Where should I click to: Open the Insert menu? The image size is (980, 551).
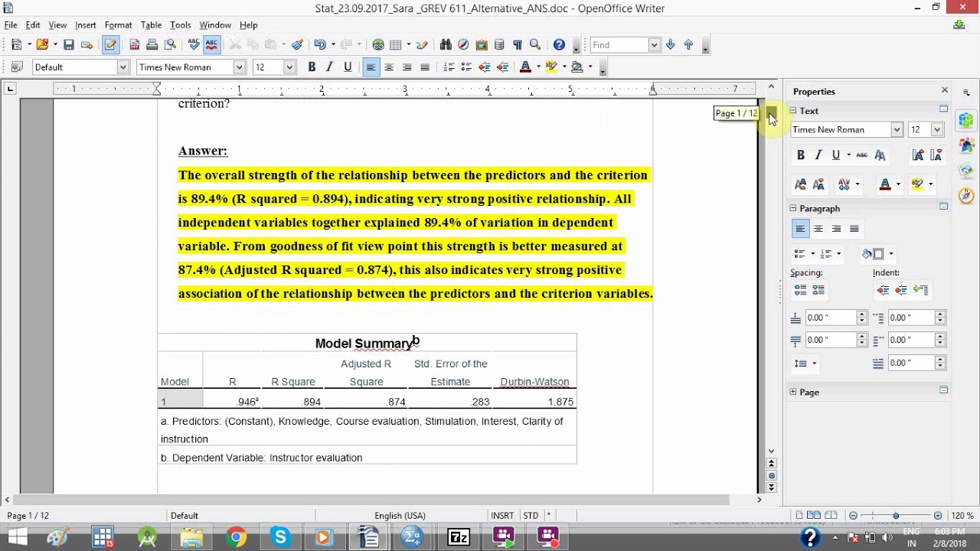(86, 25)
